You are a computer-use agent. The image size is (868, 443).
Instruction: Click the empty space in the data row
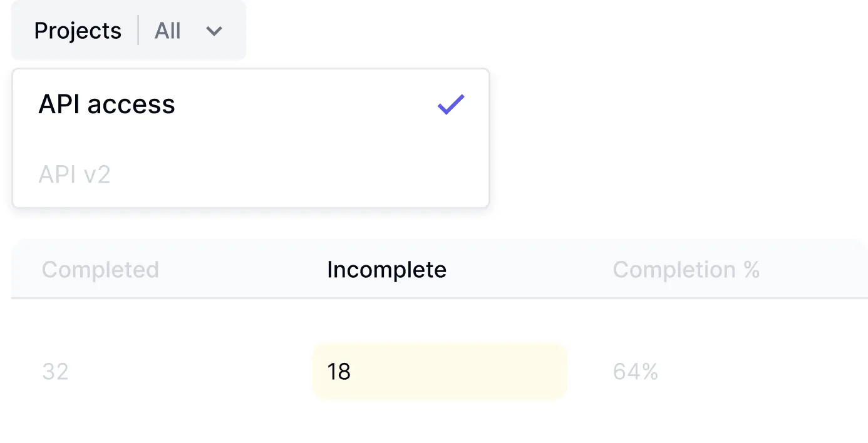(x=188, y=372)
